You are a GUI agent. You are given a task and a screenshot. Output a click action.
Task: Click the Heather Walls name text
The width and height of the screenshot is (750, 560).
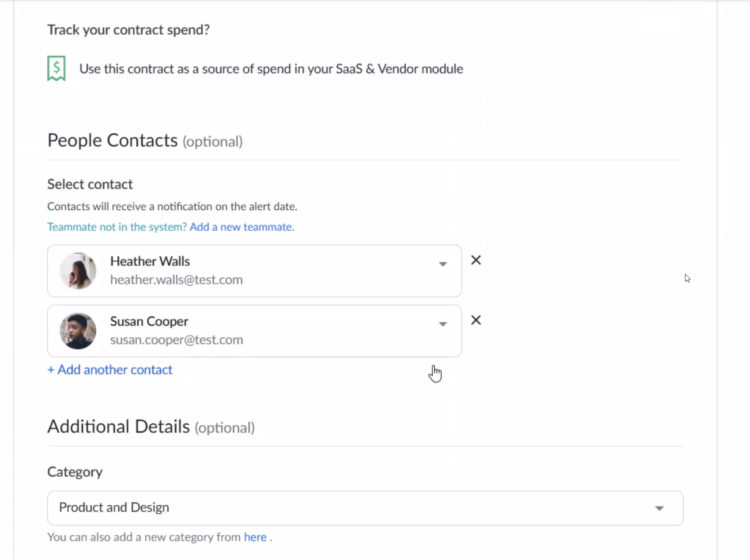click(x=150, y=261)
